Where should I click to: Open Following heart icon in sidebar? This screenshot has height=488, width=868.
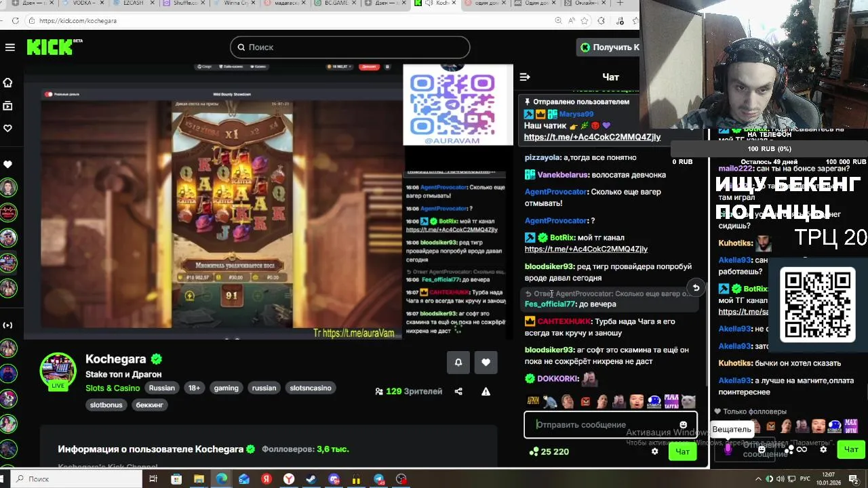click(8, 128)
